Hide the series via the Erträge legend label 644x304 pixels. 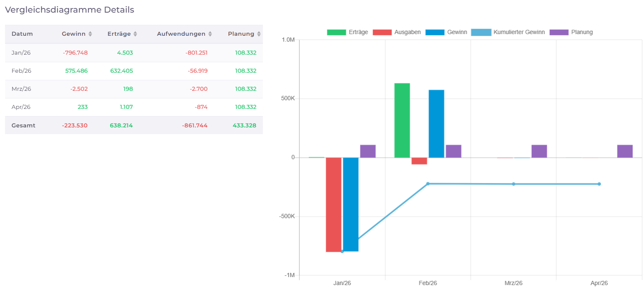[358, 32]
